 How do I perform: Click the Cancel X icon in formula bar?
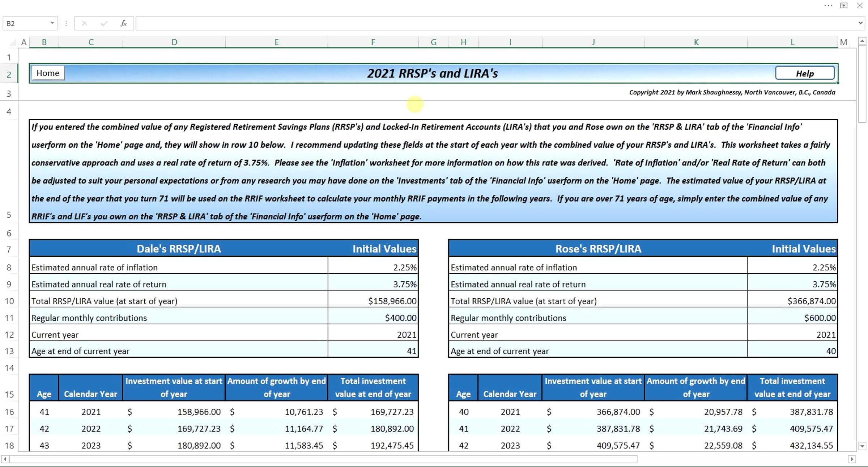pyautogui.click(x=84, y=24)
